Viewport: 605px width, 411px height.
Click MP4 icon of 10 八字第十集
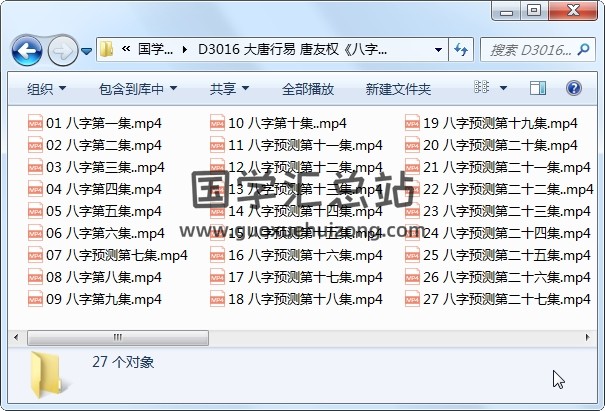tap(217, 124)
